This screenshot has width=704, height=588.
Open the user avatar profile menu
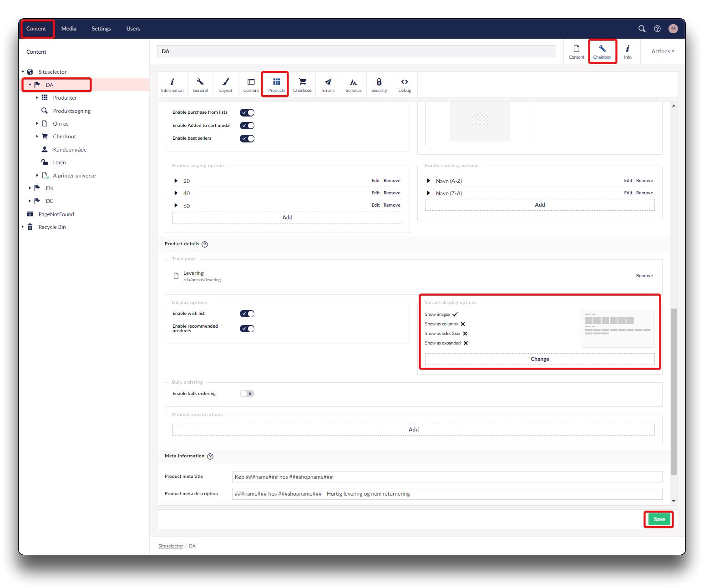[673, 29]
